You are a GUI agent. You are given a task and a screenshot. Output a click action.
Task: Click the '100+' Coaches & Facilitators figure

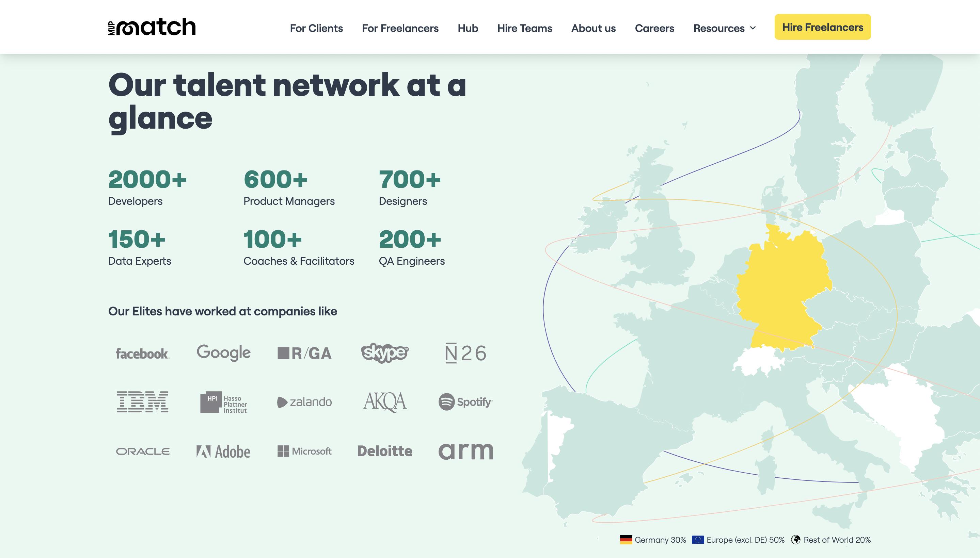tap(273, 239)
